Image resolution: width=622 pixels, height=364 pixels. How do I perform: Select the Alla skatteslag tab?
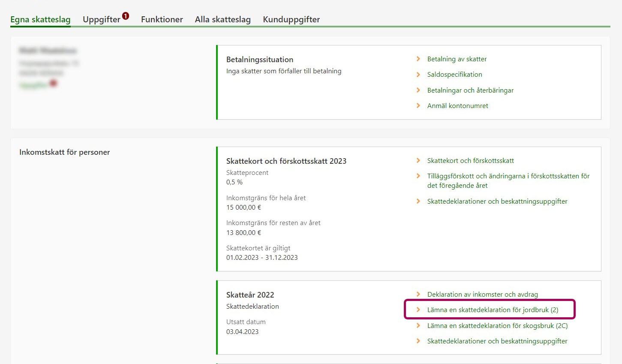tap(222, 19)
